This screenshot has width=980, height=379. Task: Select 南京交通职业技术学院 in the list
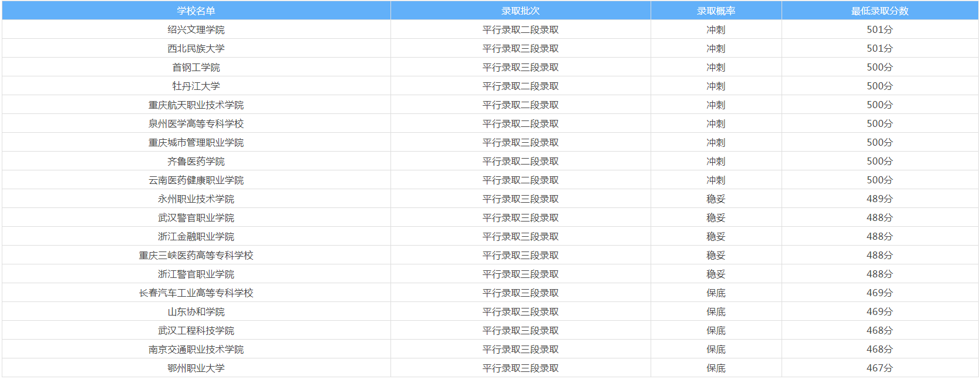(196, 349)
